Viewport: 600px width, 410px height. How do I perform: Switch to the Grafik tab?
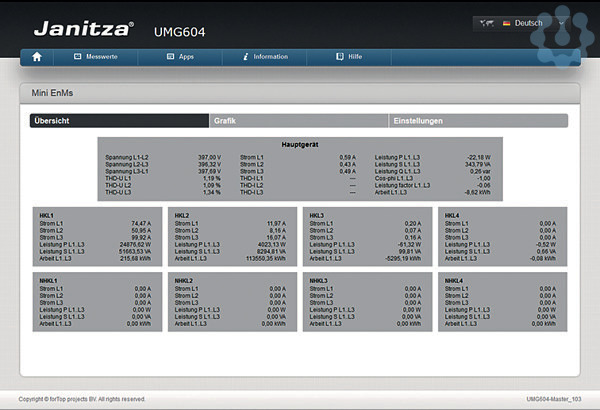pos(299,121)
